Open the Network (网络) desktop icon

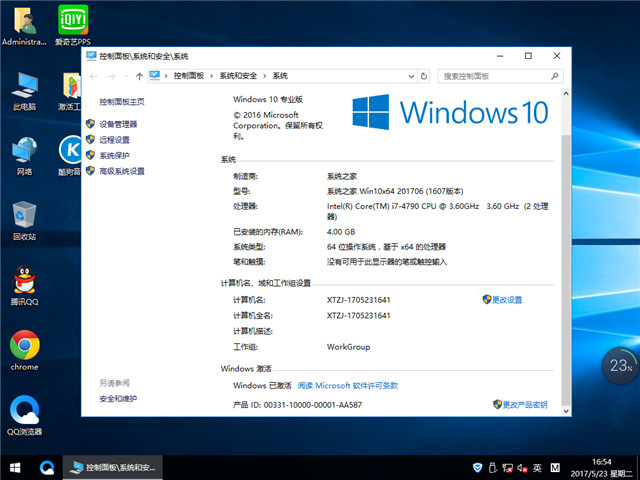click(24, 156)
